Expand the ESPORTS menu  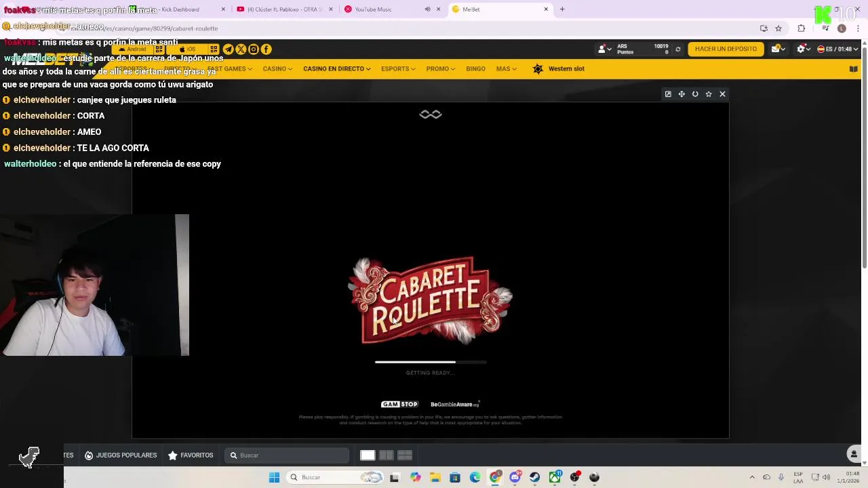point(398,68)
